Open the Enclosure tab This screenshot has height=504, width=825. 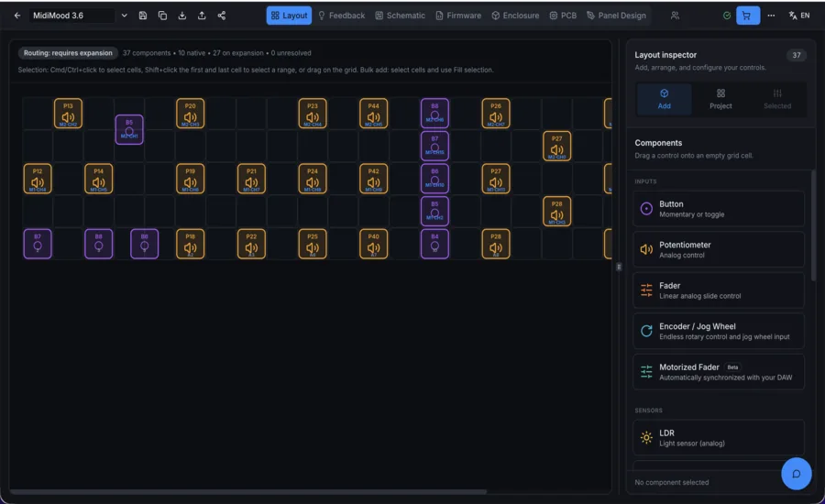[x=515, y=16]
